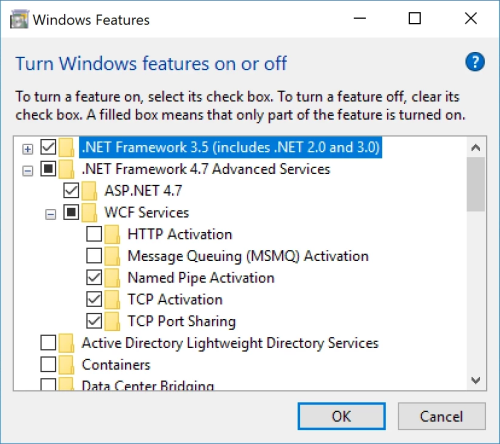Collapse the WCF Services tree node

(50, 214)
